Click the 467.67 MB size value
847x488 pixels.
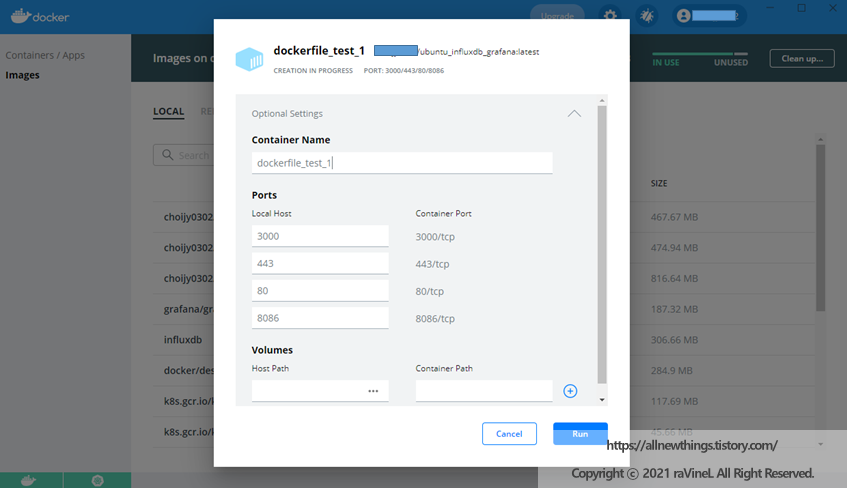tap(674, 217)
